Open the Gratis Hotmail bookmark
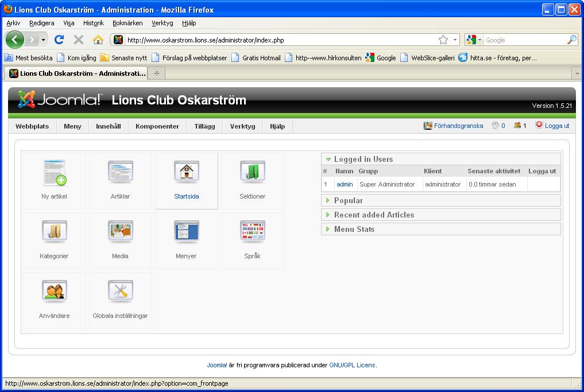Screen dimensions: 584x392 pos(256,58)
